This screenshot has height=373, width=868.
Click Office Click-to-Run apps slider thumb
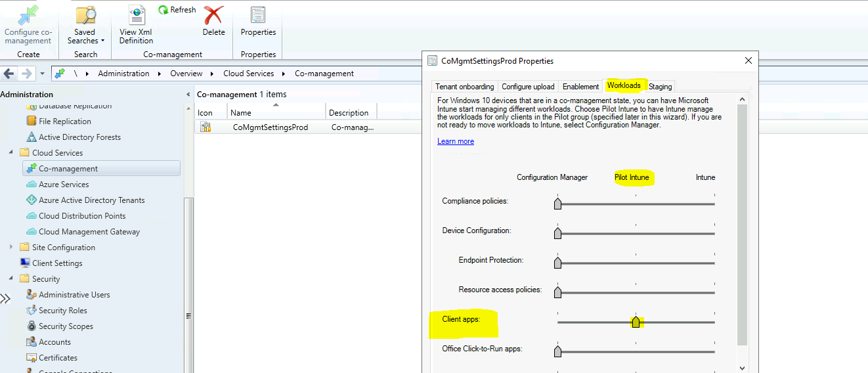point(557,351)
